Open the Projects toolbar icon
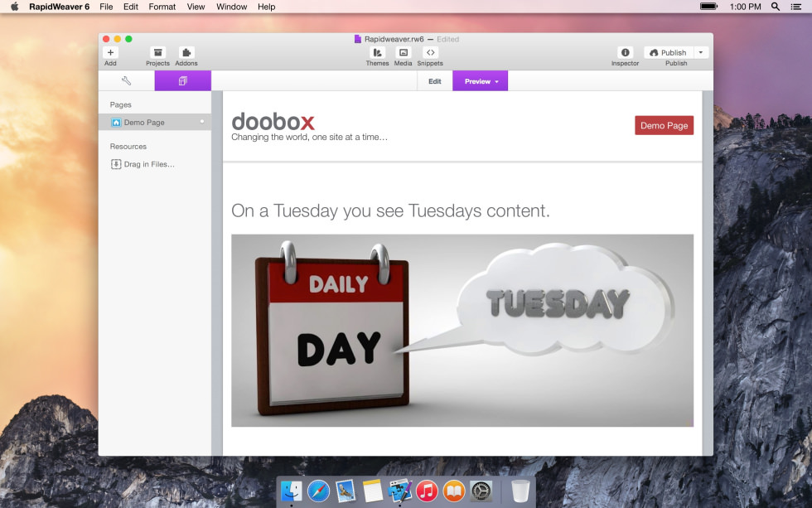This screenshot has height=508, width=812. [x=157, y=52]
